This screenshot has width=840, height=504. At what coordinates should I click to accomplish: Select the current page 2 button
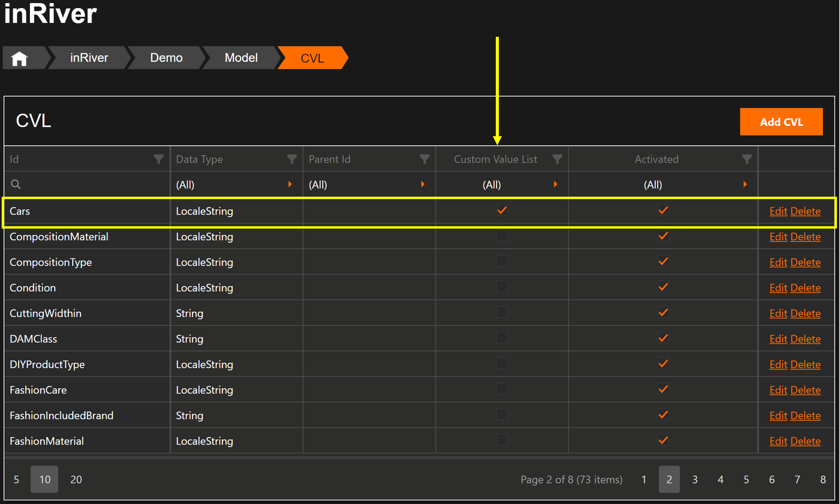coord(669,480)
